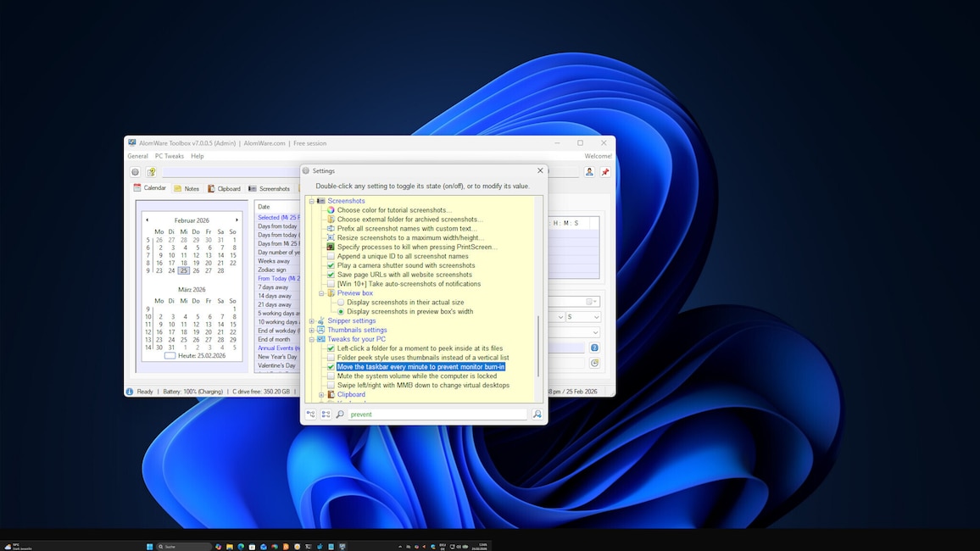This screenshot has height=551, width=980.
Task: Click the expand-all tree icon in Settings footer
Action: coord(310,415)
